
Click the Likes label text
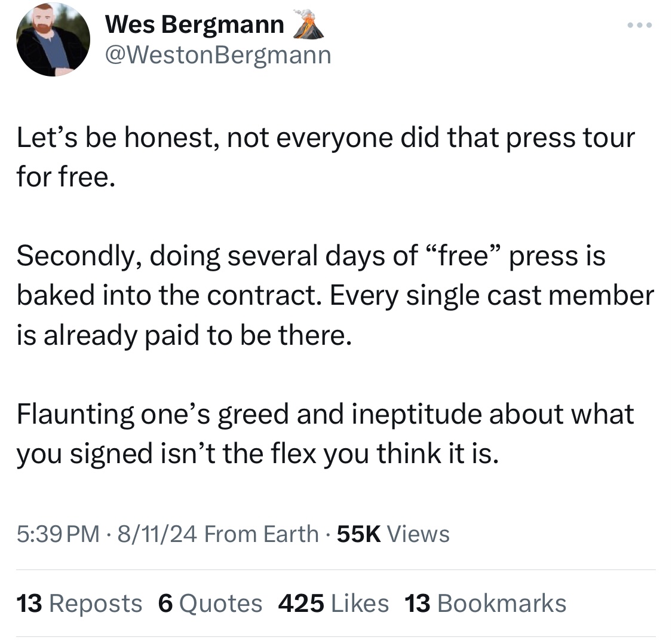pos(360,604)
